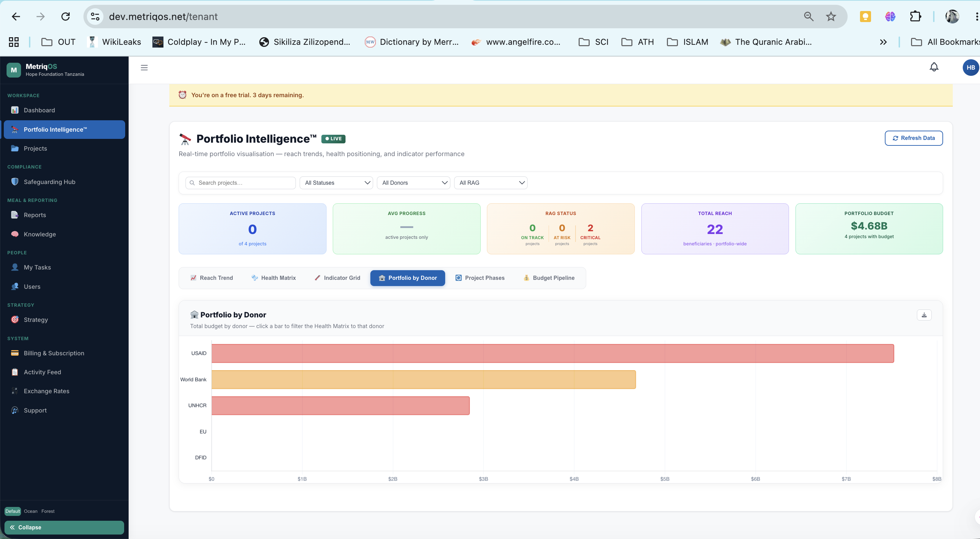Expand the All Donors dropdown
This screenshot has height=539, width=980.
click(x=413, y=183)
